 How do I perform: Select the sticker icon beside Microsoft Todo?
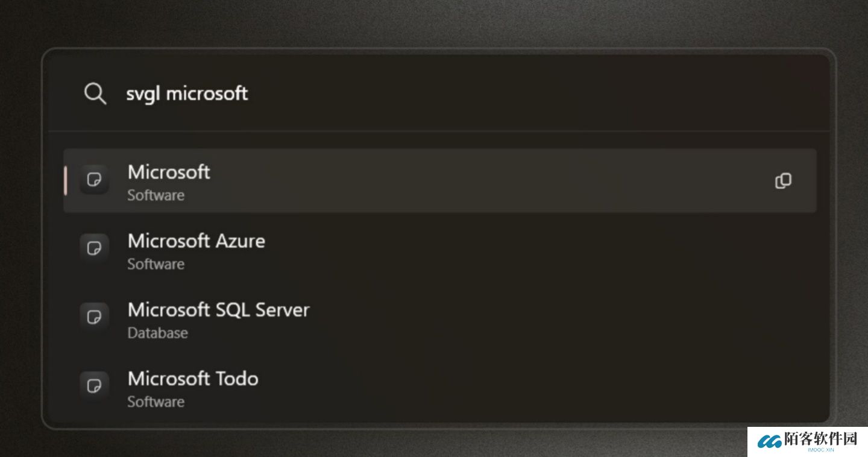94,386
